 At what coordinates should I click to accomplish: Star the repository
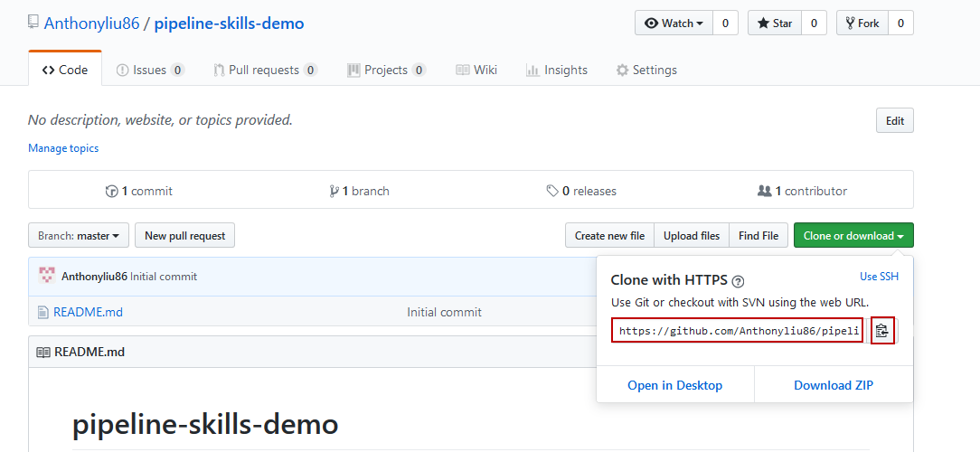point(775,24)
